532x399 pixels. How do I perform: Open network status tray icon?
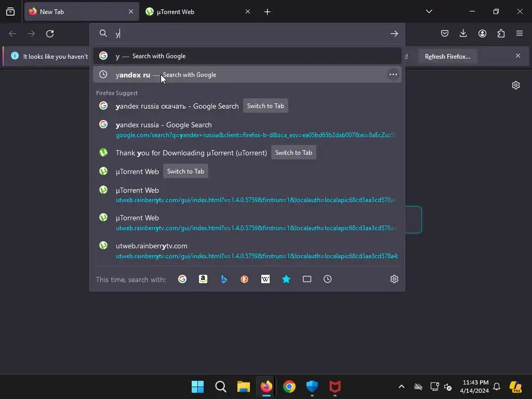click(x=434, y=387)
